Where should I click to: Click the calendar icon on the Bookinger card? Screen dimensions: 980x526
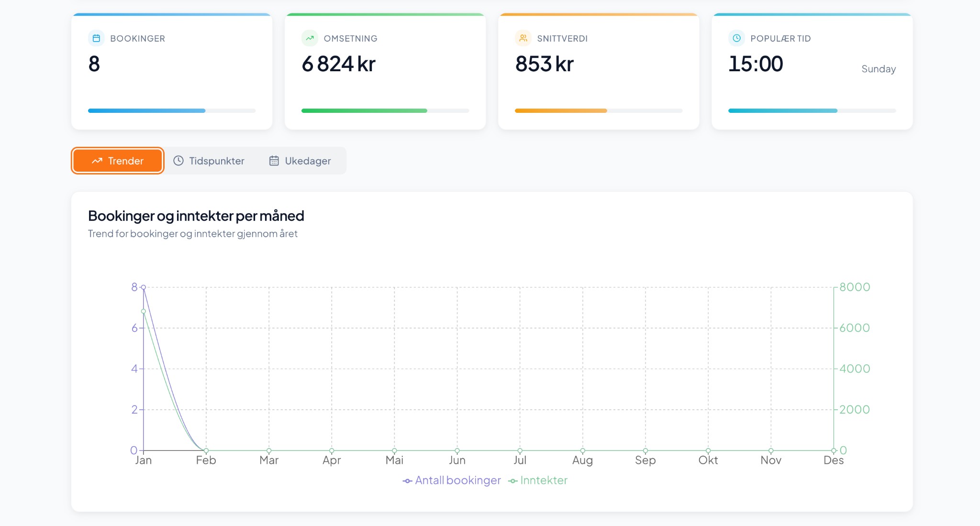97,38
